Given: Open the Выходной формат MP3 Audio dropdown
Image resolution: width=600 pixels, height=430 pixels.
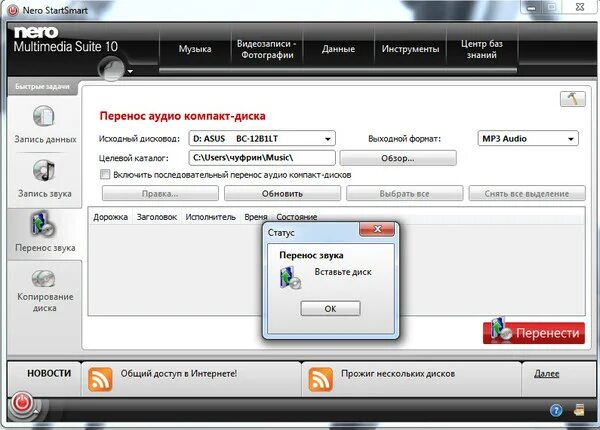Looking at the screenshot, I should [528, 138].
